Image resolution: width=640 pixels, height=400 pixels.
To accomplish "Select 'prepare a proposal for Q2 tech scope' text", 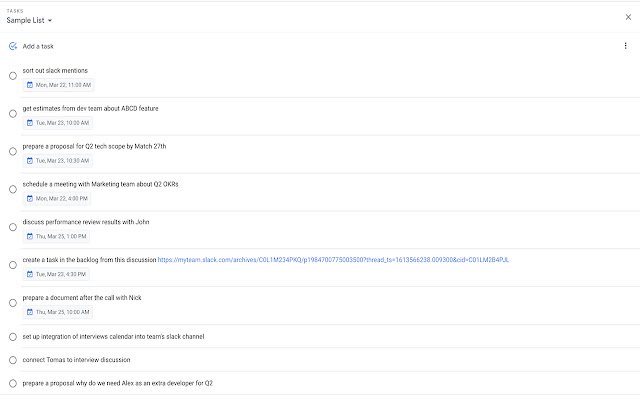I will tap(94, 147).
